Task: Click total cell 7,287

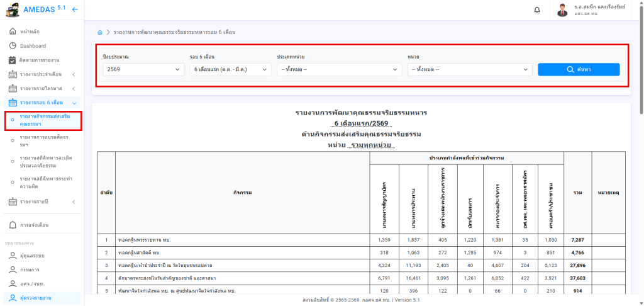Action: point(577,239)
